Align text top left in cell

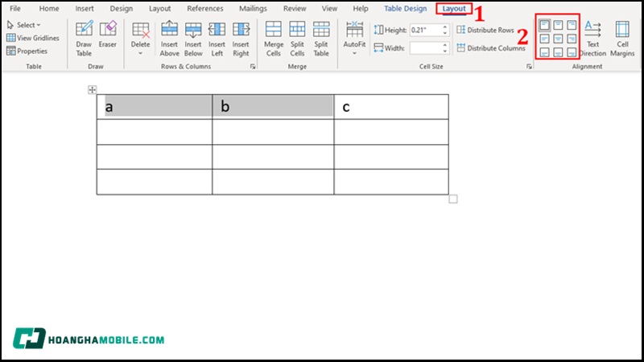(544, 26)
